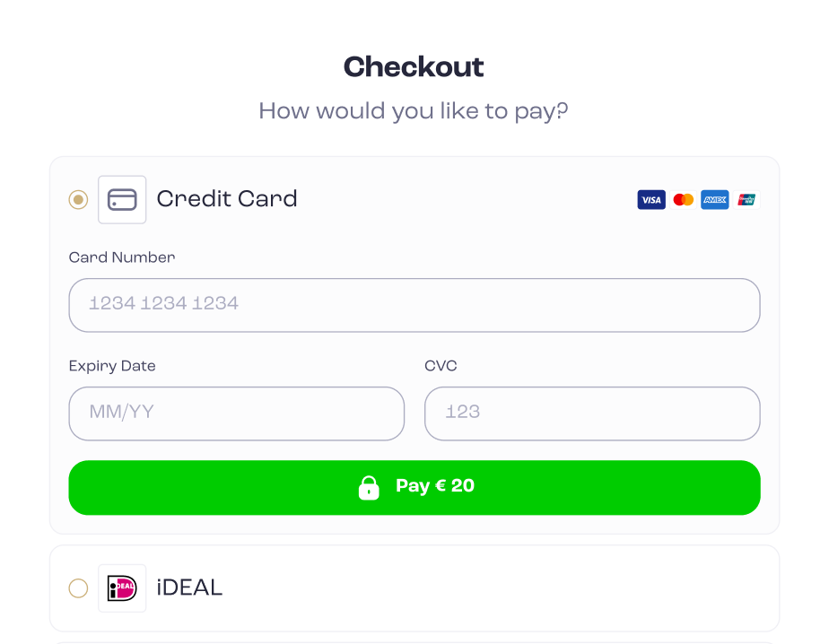
Task: Click the Checkout heading
Action: pyautogui.click(x=414, y=66)
